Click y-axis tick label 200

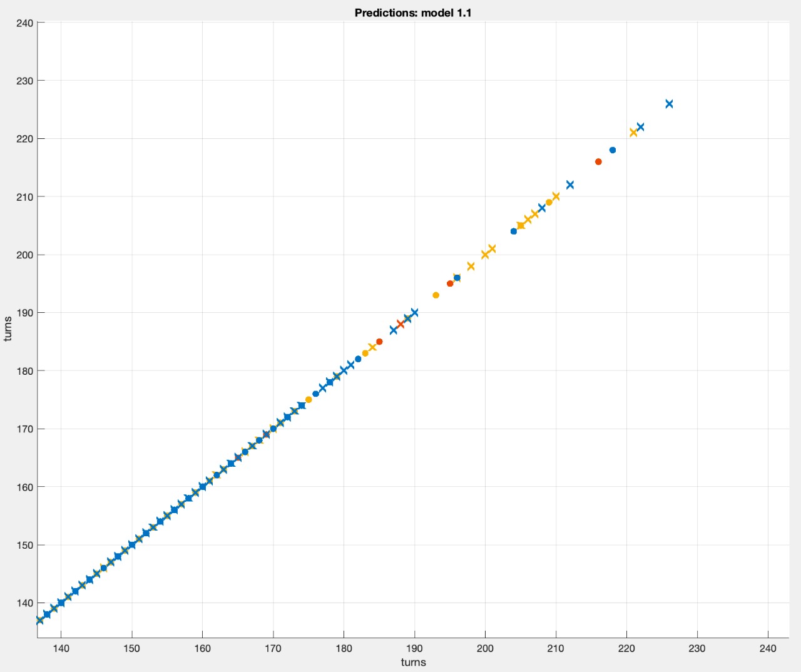pos(24,255)
